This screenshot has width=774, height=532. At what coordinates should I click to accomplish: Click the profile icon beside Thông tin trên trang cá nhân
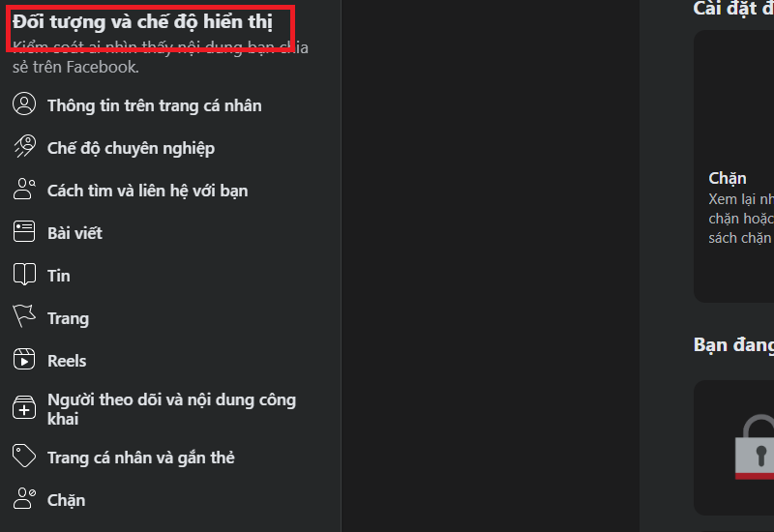[x=24, y=104]
